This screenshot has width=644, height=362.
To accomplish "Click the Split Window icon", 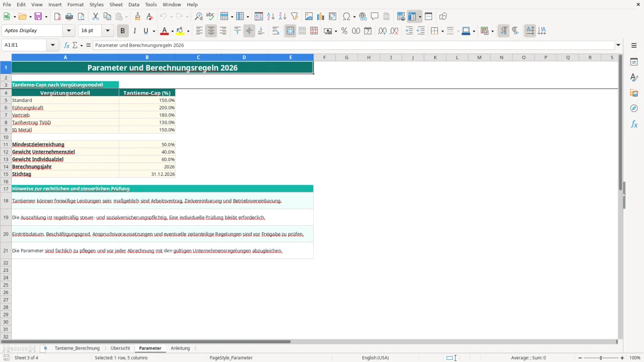I will tap(428, 17).
